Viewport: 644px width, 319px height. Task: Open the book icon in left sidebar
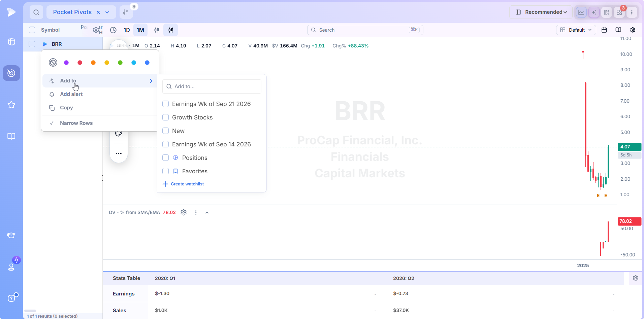(x=11, y=136)
